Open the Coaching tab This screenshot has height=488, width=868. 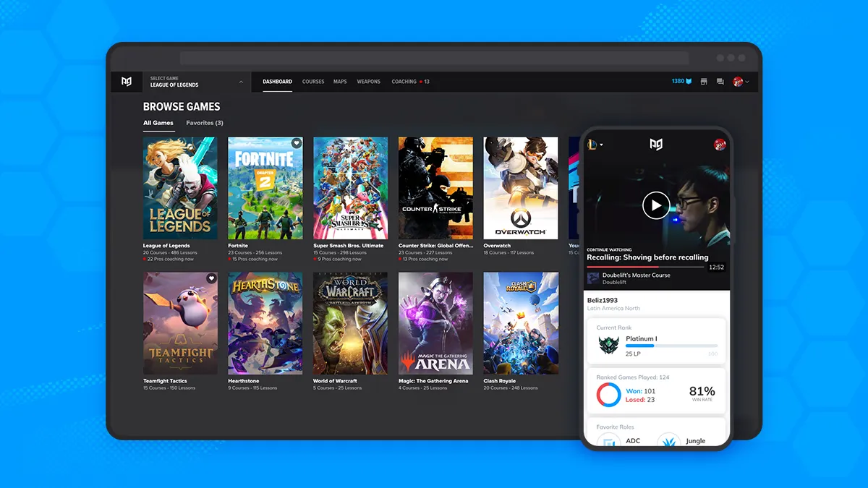point(404,82)
